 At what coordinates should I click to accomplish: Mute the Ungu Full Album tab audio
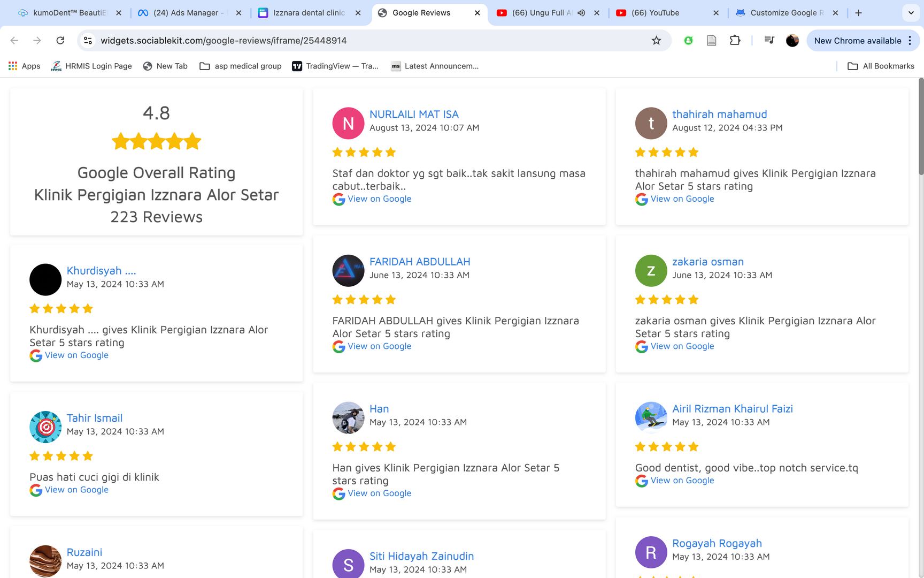pyautogui.click(x=581, y=13)
